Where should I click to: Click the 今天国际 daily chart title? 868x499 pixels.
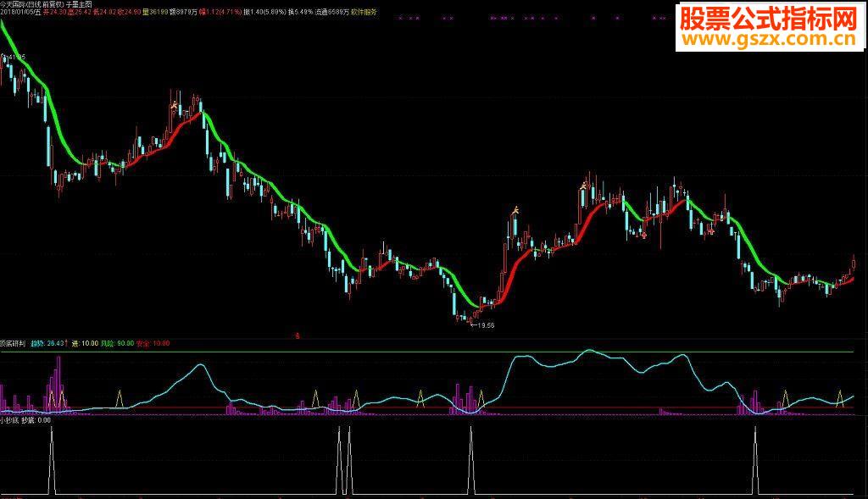46,4
